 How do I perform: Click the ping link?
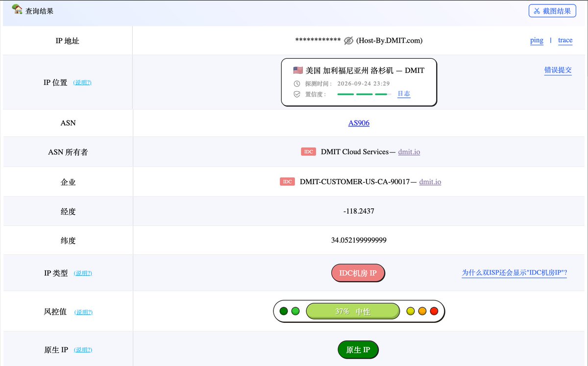pos(537,41)
